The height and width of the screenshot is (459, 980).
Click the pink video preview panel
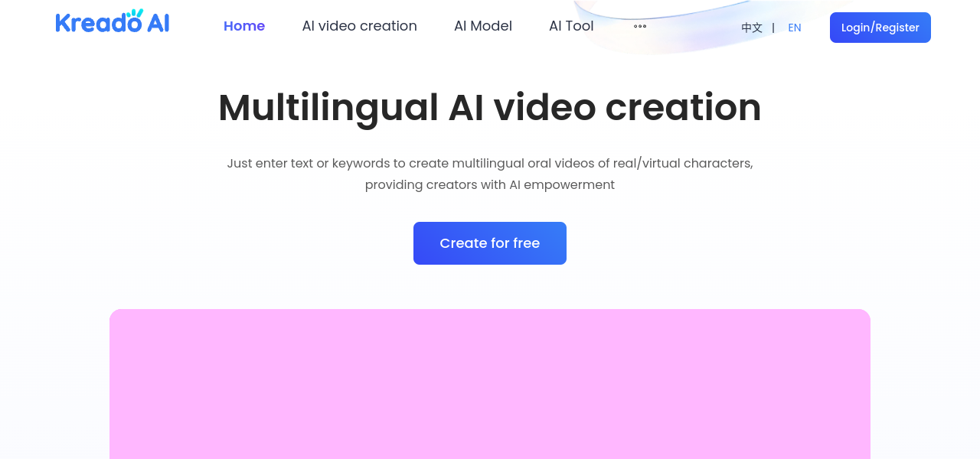tap(490, 384)
